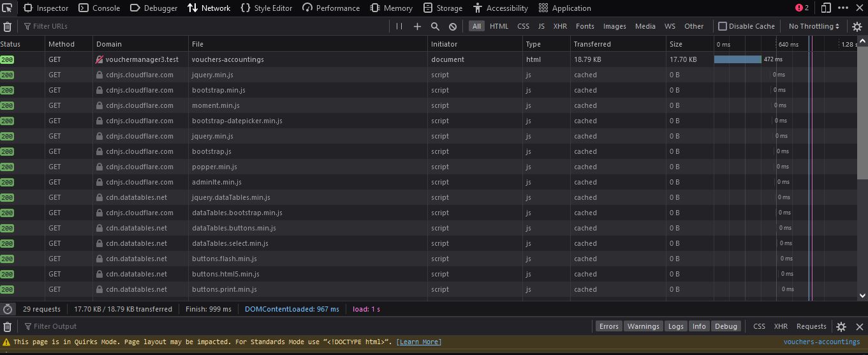Sort by the Size column header
The image size is (868, 355).
tap(689, 44)
